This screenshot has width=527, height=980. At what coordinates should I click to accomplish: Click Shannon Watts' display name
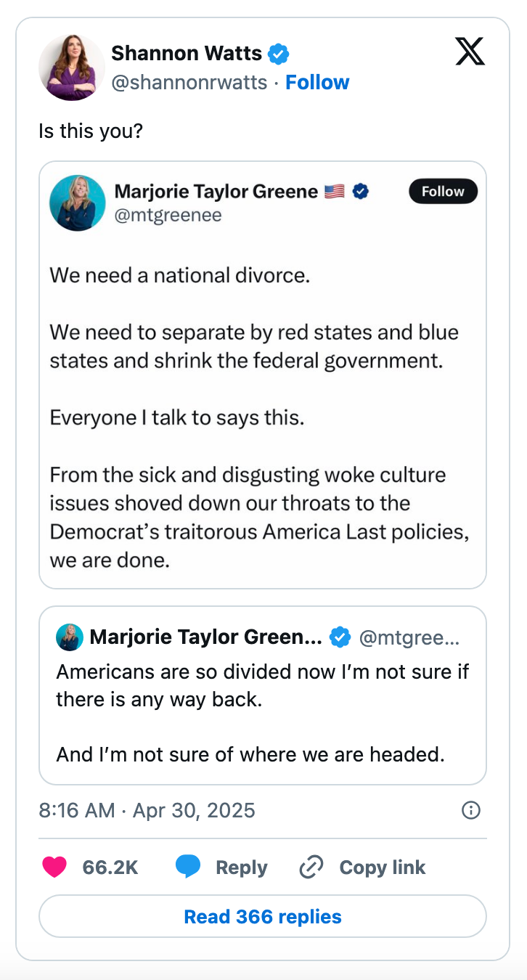(x=187, y=53)
